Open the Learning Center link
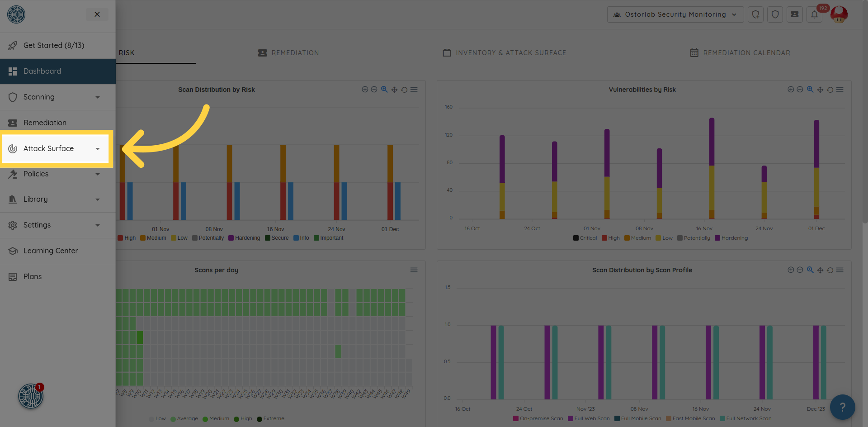This screenshot has height=427, width=868. [x=51, y=251]
